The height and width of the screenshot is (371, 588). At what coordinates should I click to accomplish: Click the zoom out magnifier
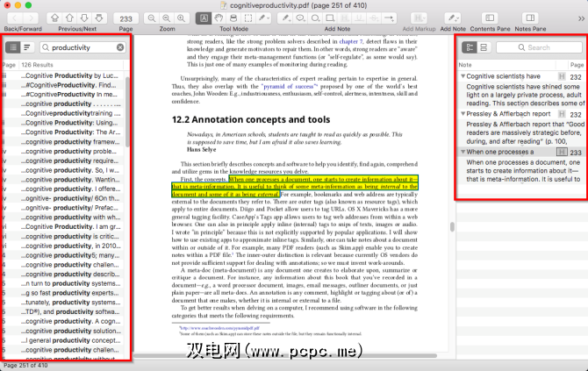coord(152,18)
